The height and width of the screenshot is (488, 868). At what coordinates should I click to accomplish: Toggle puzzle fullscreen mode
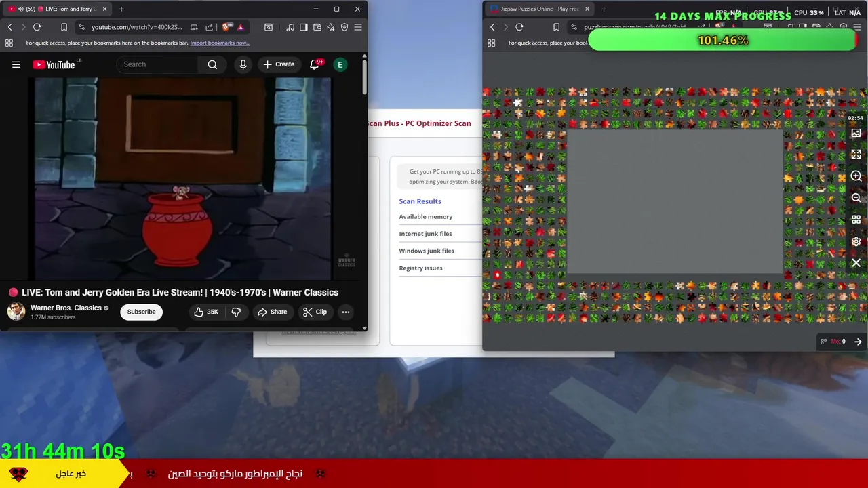click(x=856, y=155)
